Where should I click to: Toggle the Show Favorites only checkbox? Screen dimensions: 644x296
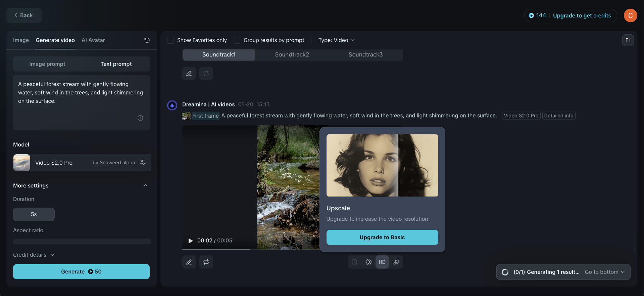click(170, 40)
